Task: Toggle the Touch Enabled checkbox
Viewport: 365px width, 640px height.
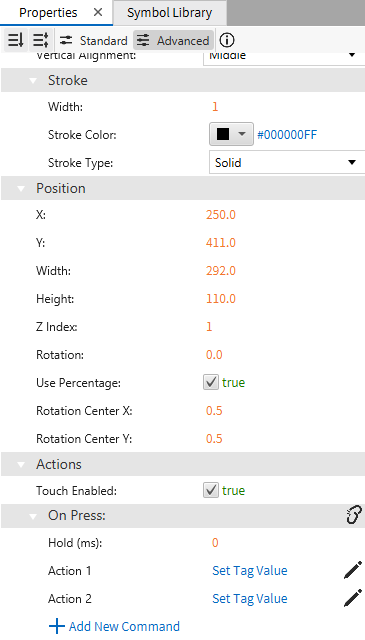Action: point(211,490)
